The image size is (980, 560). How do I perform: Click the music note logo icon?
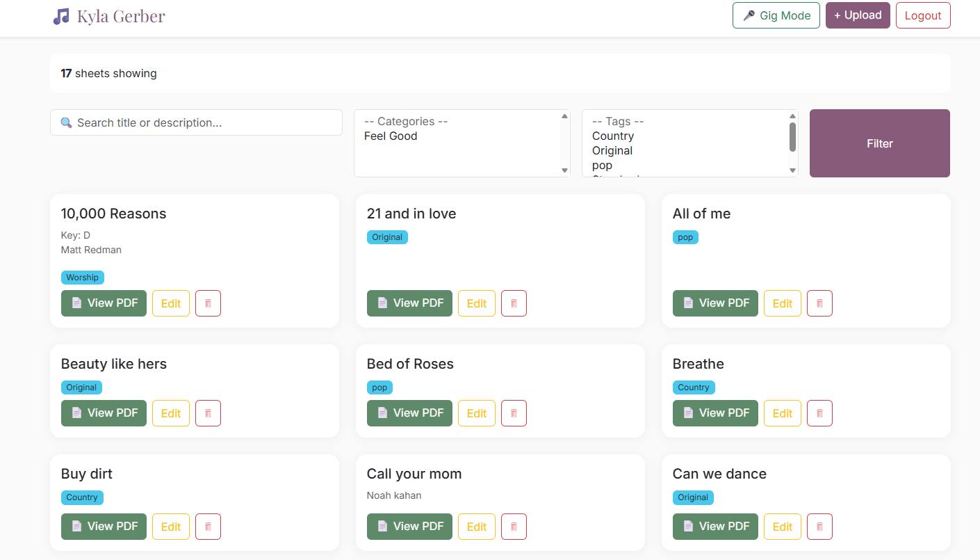61,17
